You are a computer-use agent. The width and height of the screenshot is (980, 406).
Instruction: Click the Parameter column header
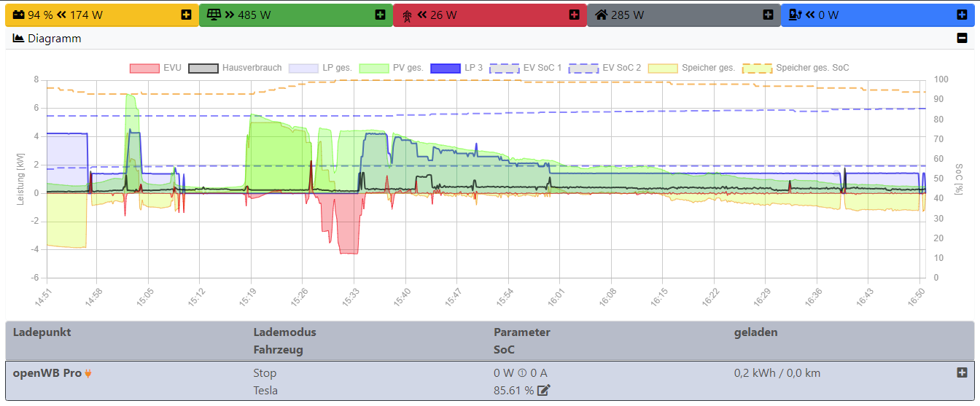(x=522, y=332)
